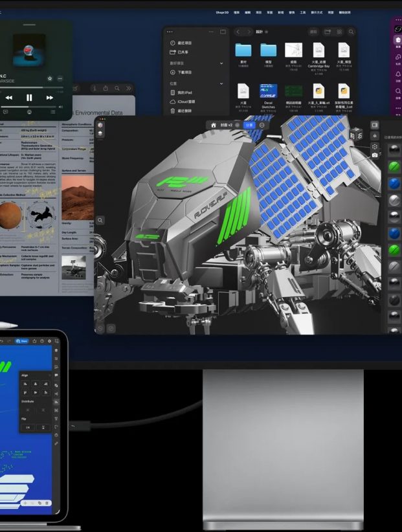This screenshot has width=402, height=532.
Task: Go back using Files back chevron
Action: pos(238,32)
